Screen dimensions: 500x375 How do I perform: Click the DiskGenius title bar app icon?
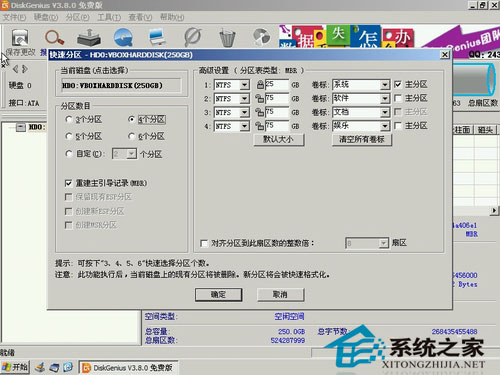coord(4,5)
